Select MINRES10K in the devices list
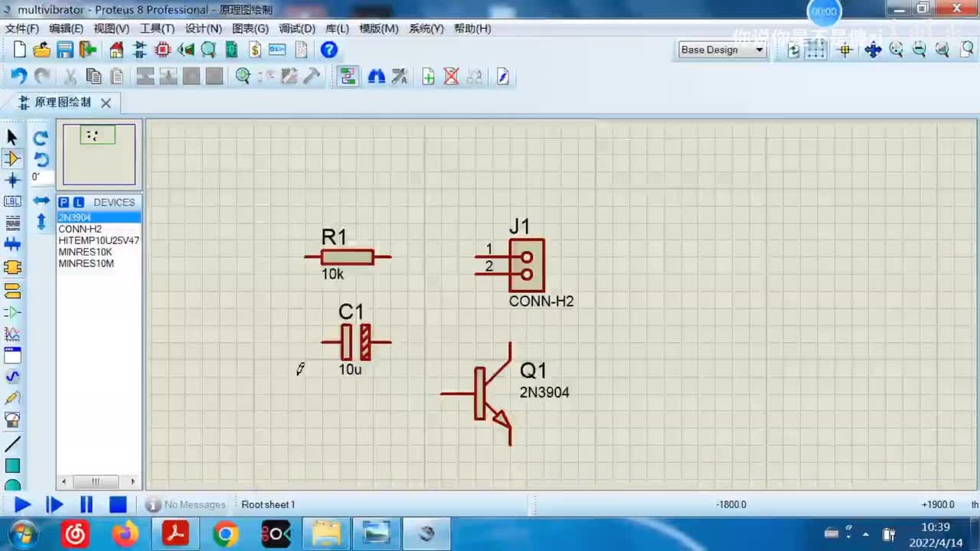This screenshot has height=551, width=980. pyautogui.click(x=99, y=252)
